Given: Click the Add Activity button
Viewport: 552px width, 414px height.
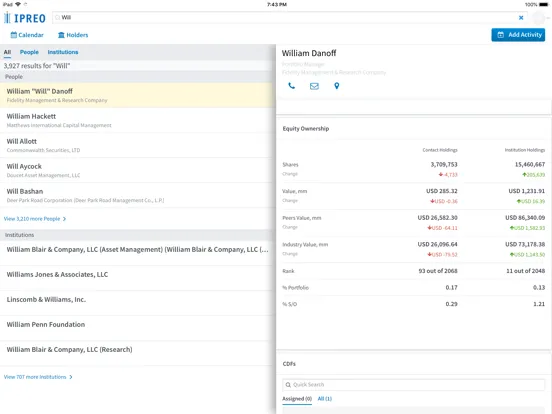Looking at the screenshot, I should 518,35.
